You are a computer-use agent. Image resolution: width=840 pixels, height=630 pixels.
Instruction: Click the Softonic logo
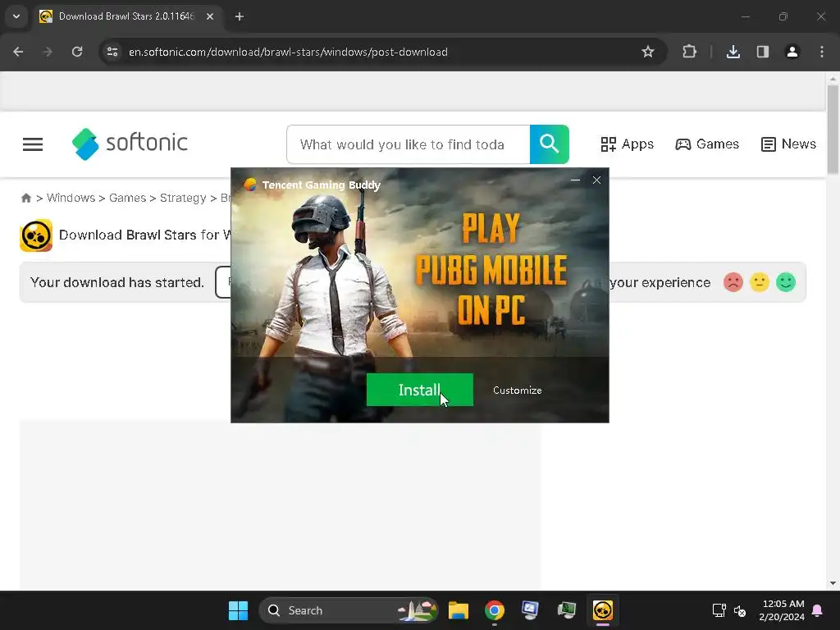(x=130, y=144)
